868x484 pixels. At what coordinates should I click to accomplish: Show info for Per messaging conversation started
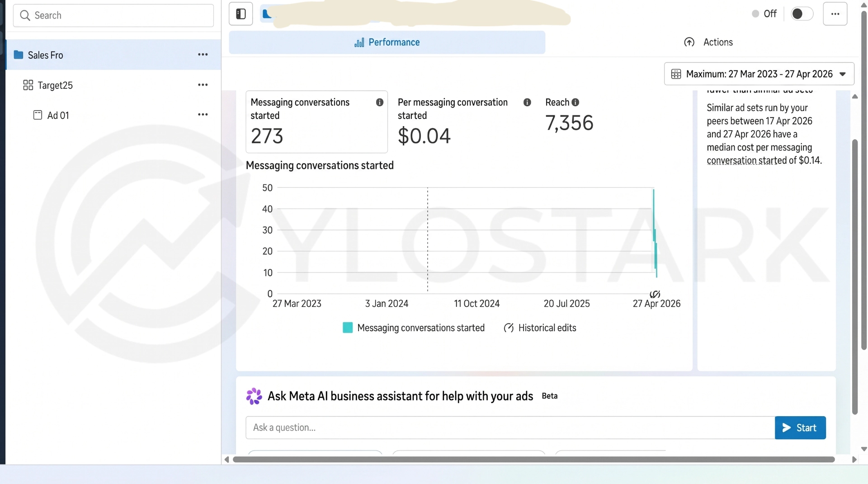(527, 103)
